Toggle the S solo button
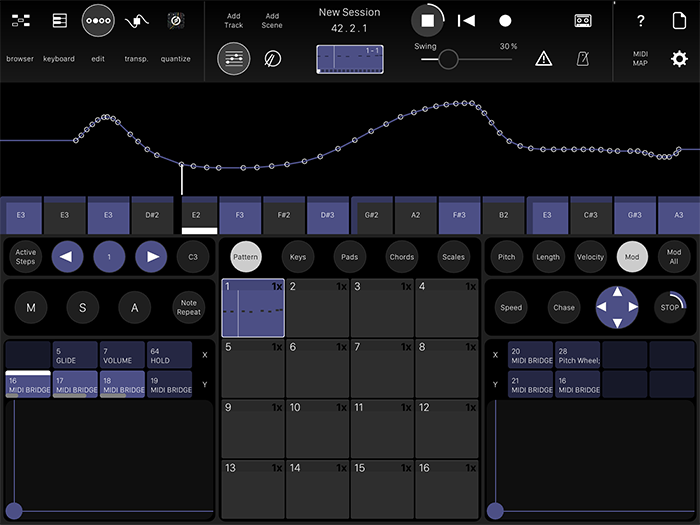 (83, 308)
